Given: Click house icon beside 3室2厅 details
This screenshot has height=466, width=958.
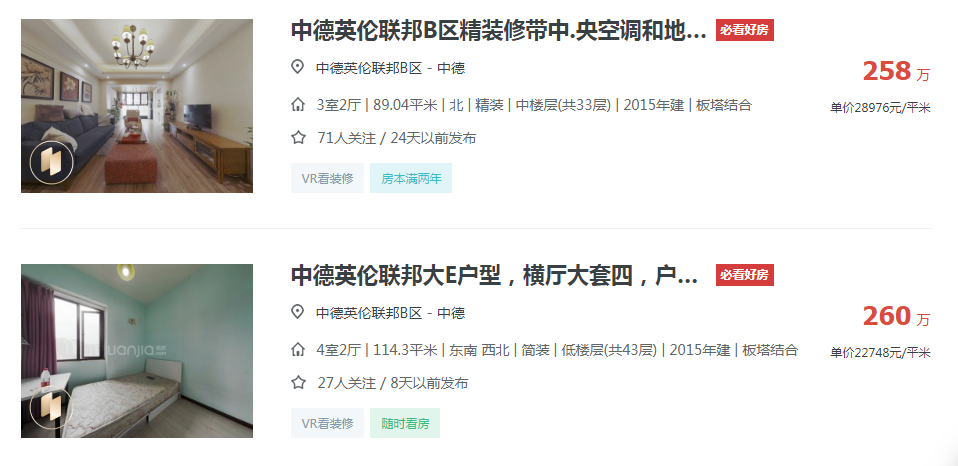Looking at the screenshot, I should tap(298, 105).
